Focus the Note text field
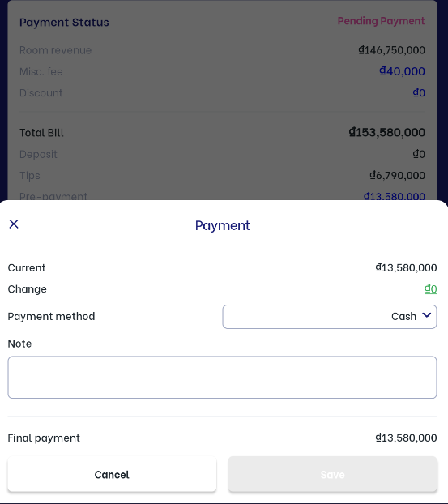This screenshot has width=448, height=504. click(222, 377)
